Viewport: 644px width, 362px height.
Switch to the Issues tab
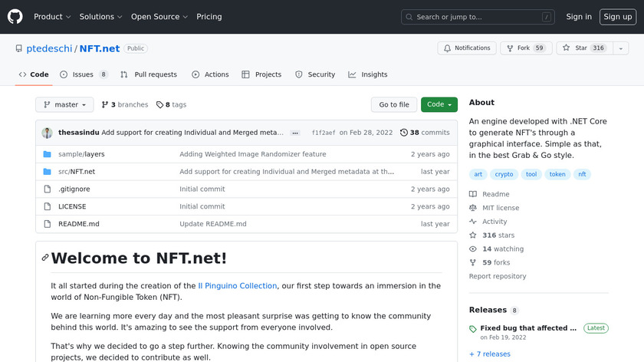point(83,74)
